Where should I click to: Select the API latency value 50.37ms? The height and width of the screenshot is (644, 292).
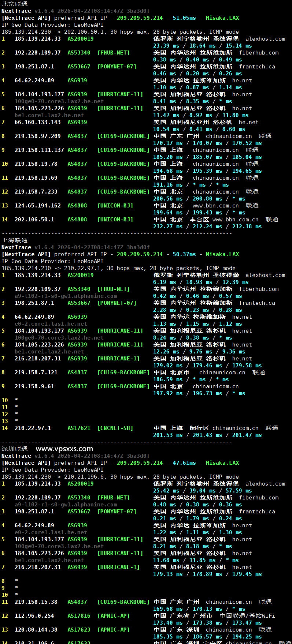point(184,254)
